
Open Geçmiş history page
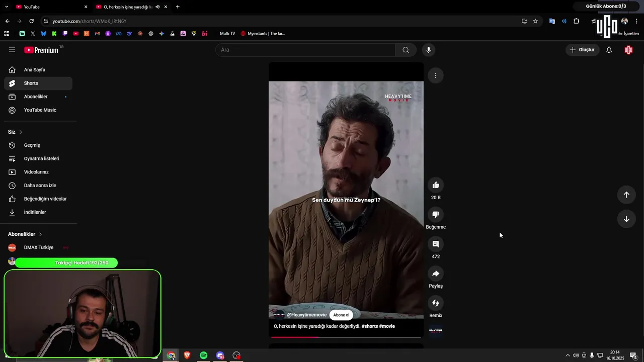tap(38, 145)
